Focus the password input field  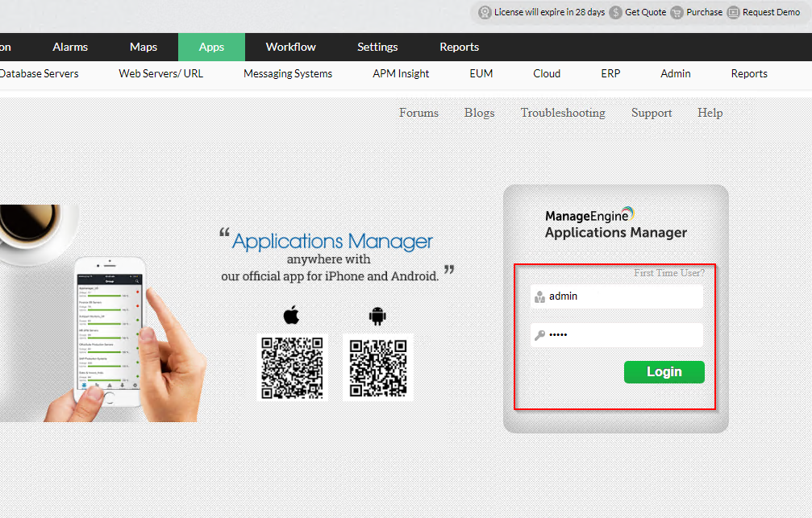click(x=617, y=335)
